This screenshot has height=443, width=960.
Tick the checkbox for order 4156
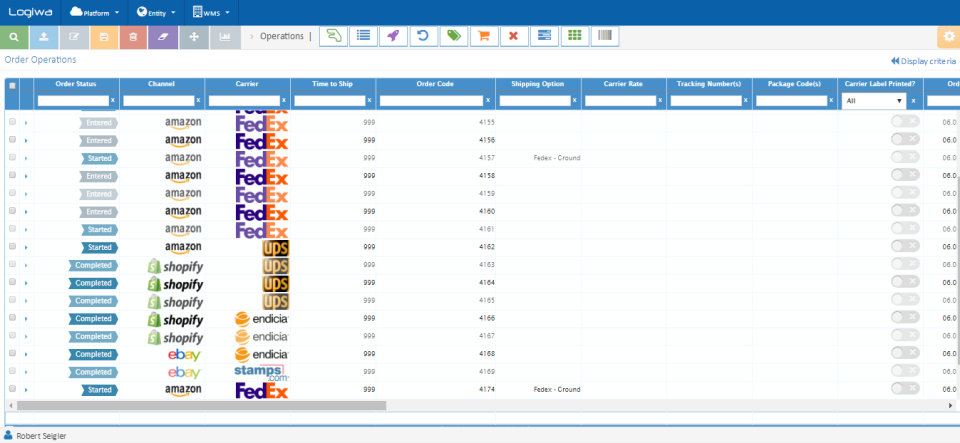click(12, 140)
